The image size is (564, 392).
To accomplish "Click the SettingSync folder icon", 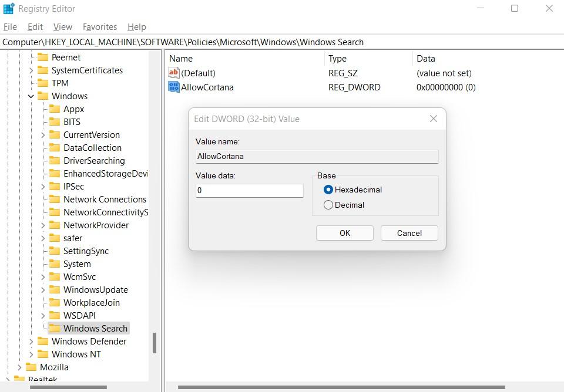I will point(55,252).
